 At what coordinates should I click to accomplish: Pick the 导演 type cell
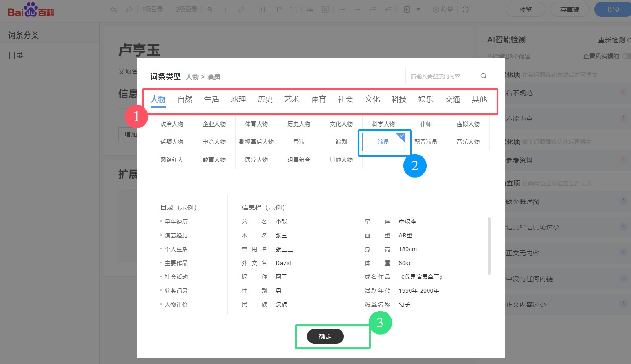tap(299, 142)
